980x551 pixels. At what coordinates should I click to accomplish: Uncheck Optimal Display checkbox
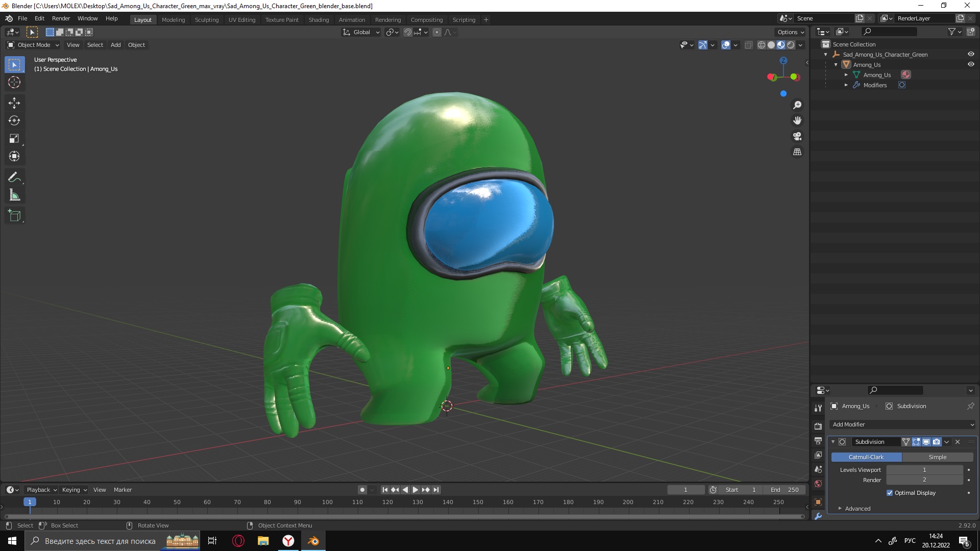(890, 493)
